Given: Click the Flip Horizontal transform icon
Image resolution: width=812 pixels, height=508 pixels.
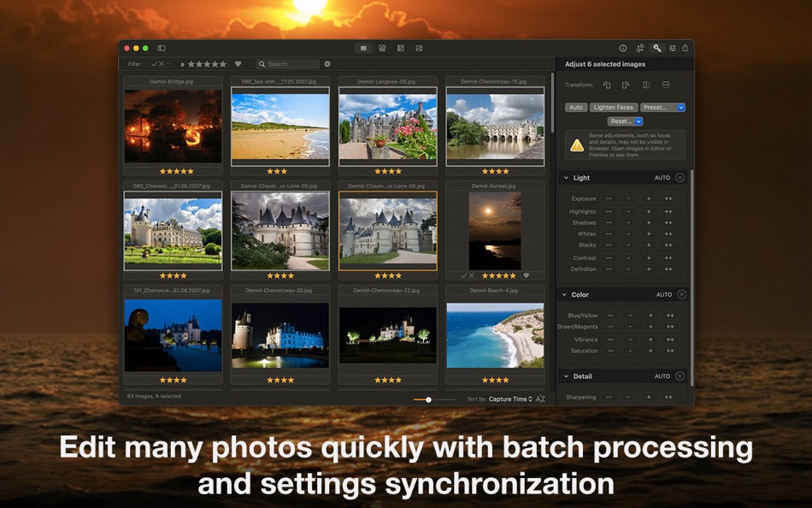Looking at the screenshot, I should pos(646,85).
